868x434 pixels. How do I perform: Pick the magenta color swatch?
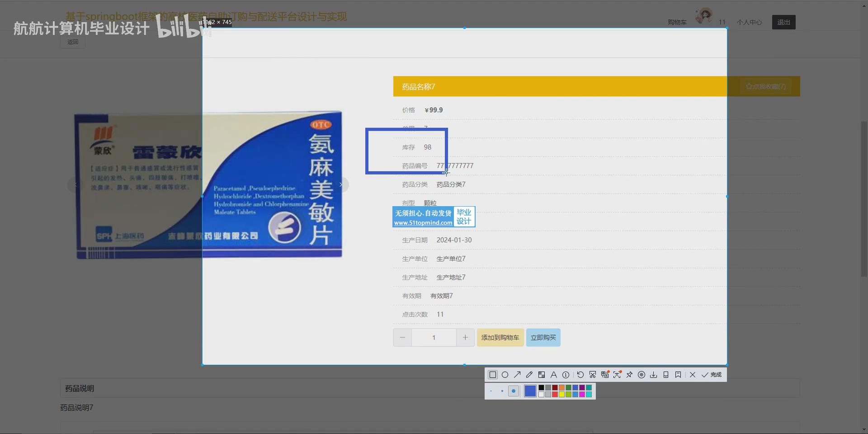click(582, 394)
